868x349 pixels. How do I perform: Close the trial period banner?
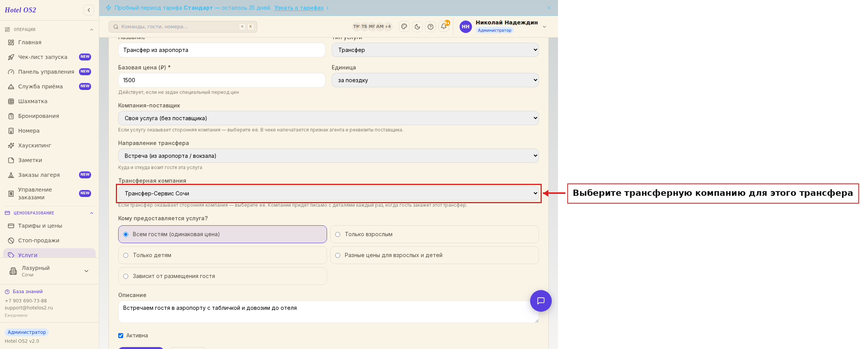coord(549,8)
